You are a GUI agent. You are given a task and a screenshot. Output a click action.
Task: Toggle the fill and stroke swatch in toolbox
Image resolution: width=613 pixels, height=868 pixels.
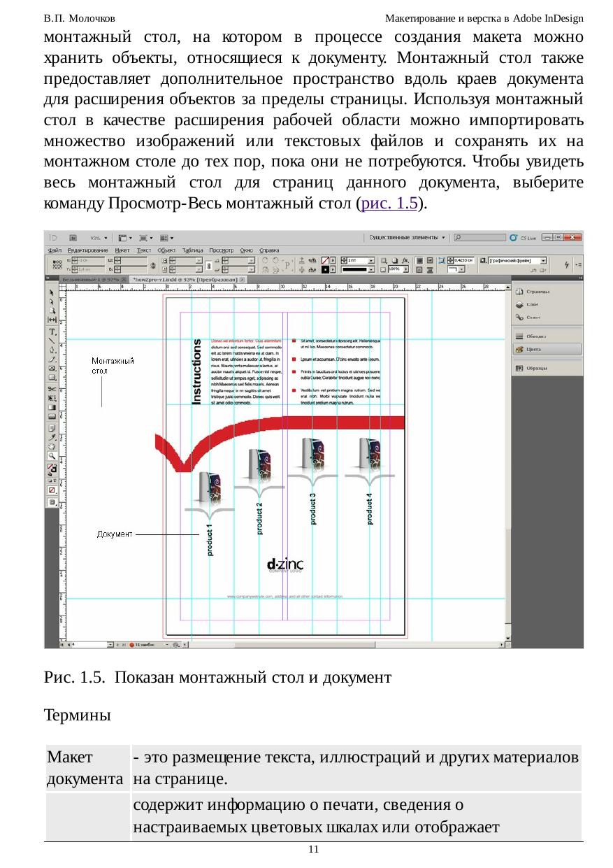tap(52, 468)
